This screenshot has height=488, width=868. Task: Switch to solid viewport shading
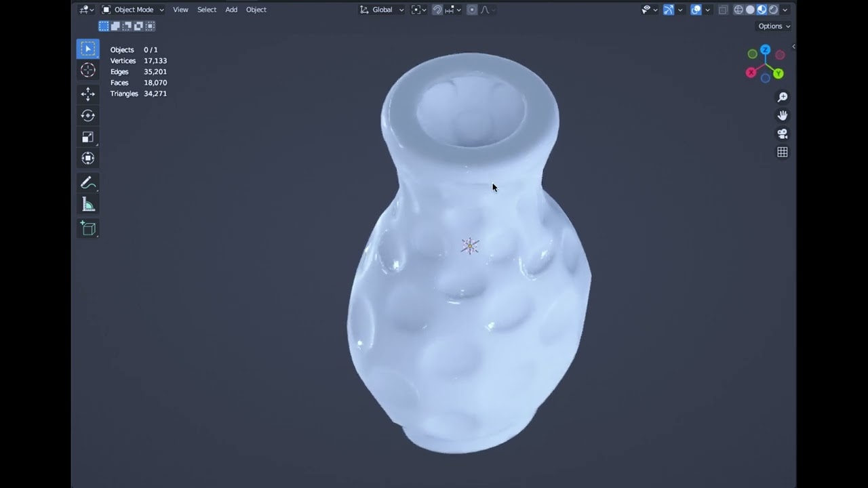[750, 9]
